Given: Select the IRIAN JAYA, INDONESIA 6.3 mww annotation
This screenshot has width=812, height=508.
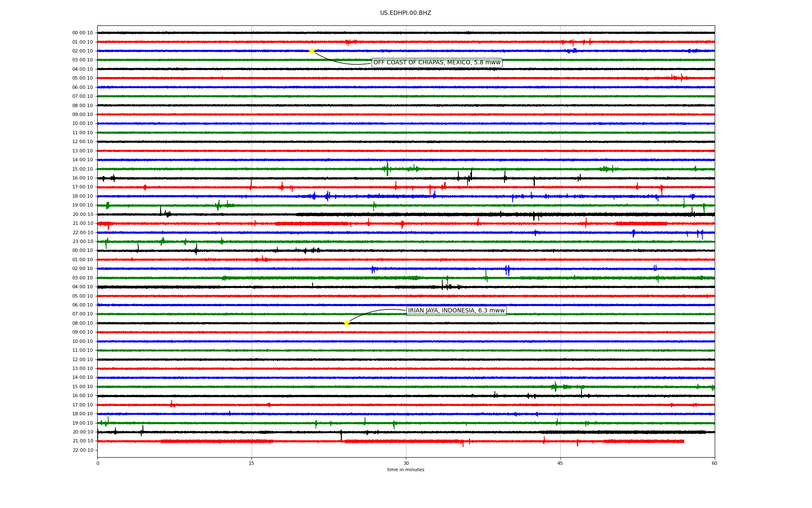Looking at the screenshot, I should point(456,311).
